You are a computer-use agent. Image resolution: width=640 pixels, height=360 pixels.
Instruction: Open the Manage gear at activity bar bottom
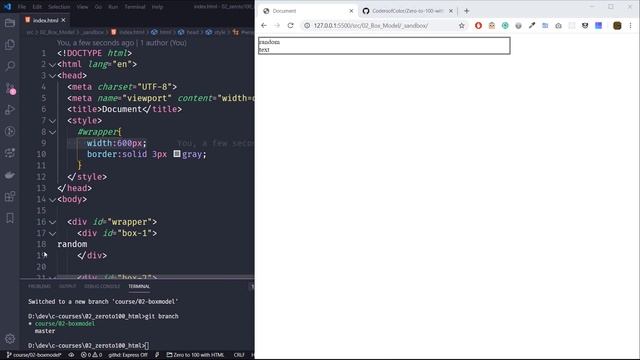point(10,338)
